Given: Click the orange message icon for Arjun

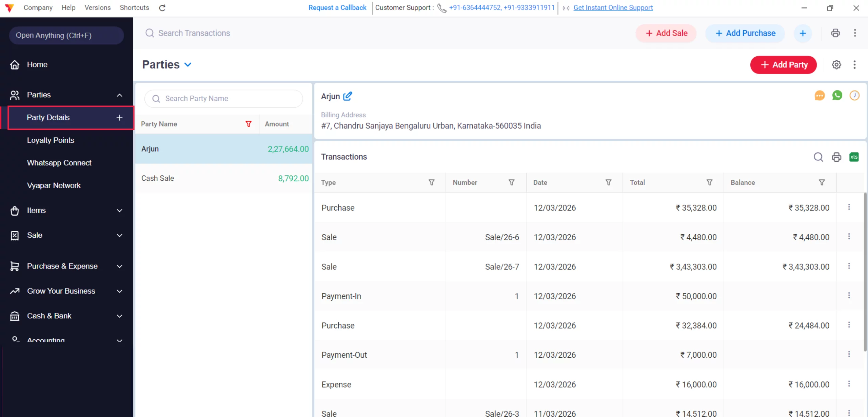Looking at the screenshot, I should 820,96.
